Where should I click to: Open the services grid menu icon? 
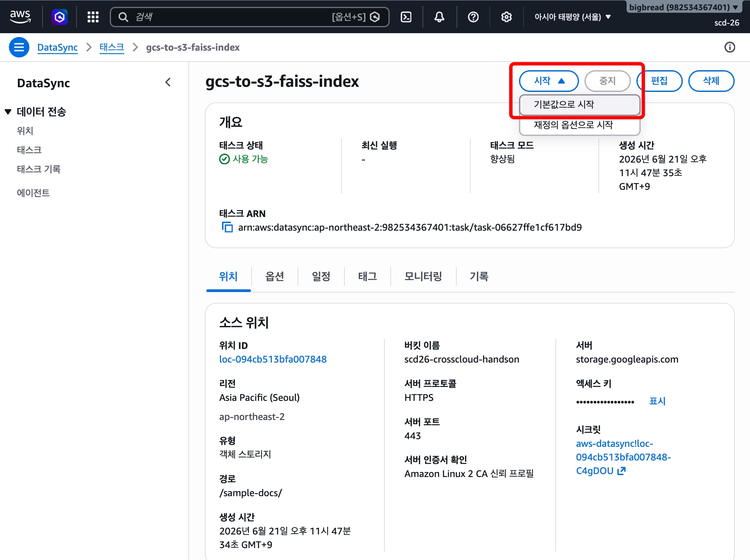pos(93,17)
